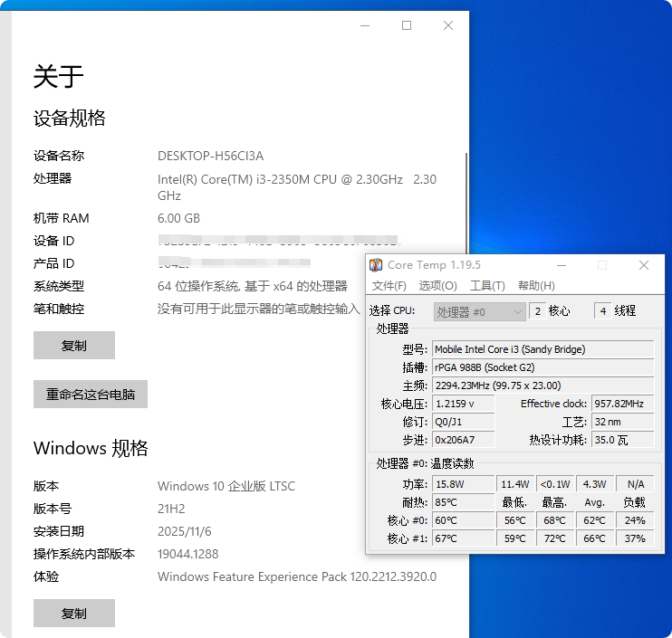Click the 工艺 value 32 nm
The image size is (672, 638).
point(623,422)
